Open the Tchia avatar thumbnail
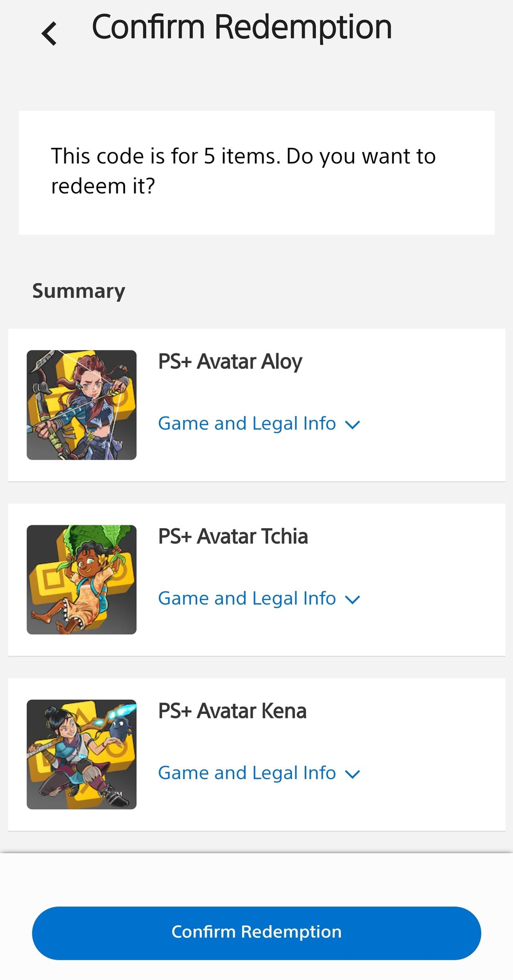The height and width of the screenshot is (980, 513). pos(81,580)
